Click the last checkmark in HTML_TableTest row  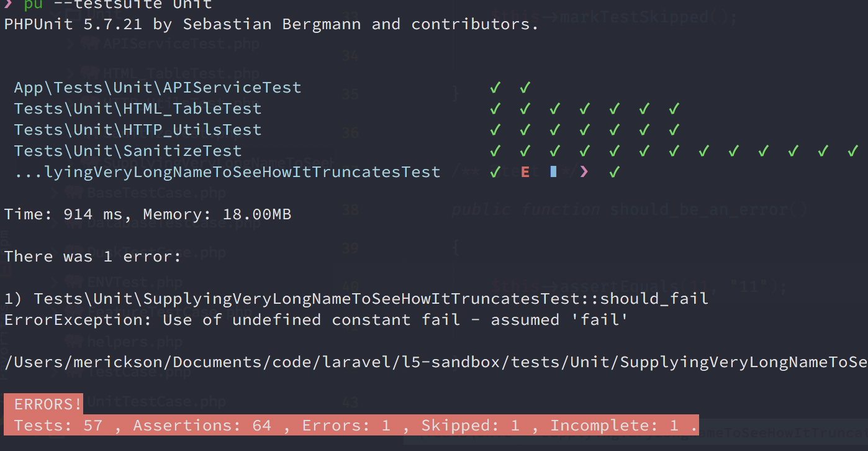[674, 109]
